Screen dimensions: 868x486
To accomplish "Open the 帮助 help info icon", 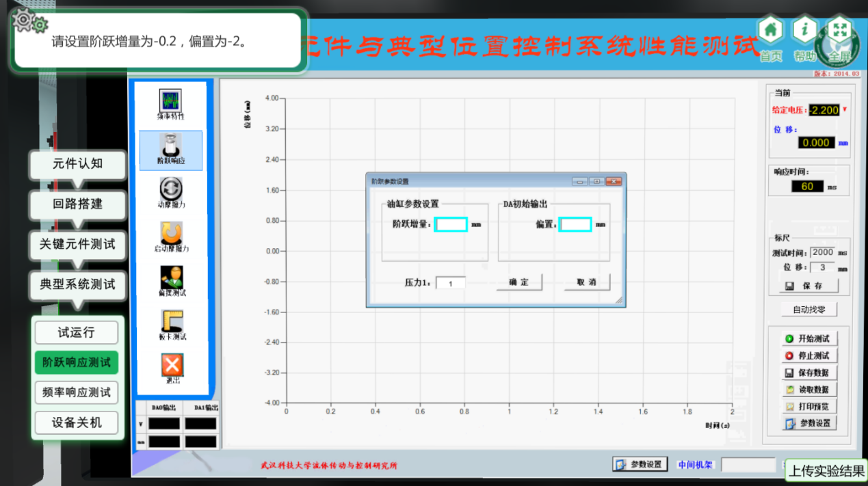I will [x=804, y=32].
